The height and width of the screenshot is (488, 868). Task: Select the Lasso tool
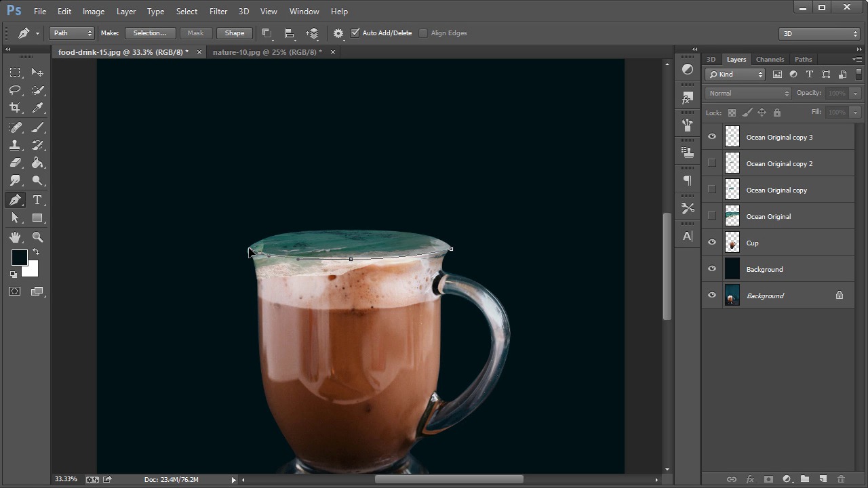point(15,90)
